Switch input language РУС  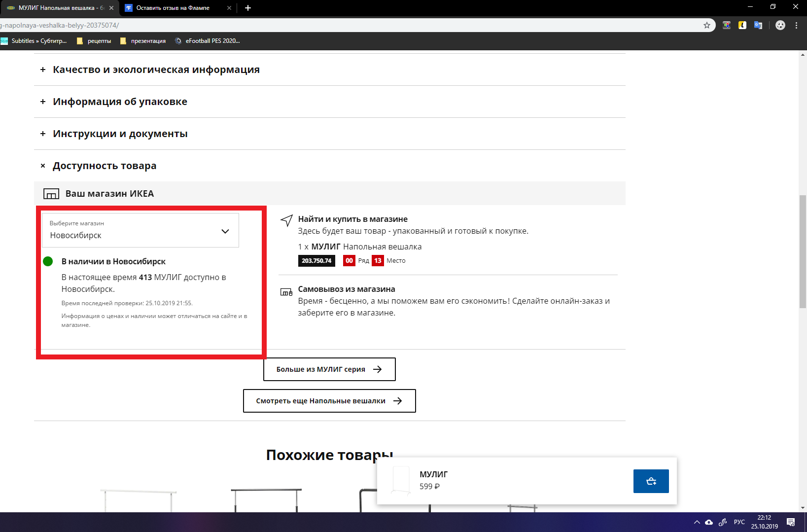click(739, 522)
